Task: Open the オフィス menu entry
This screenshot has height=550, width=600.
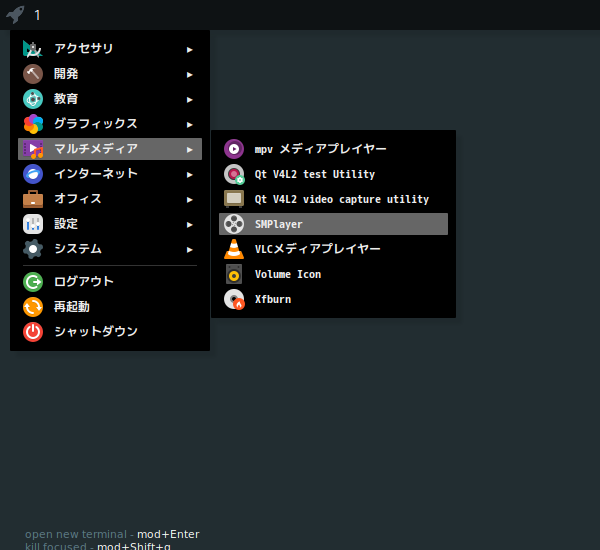Action: [110, 199]
